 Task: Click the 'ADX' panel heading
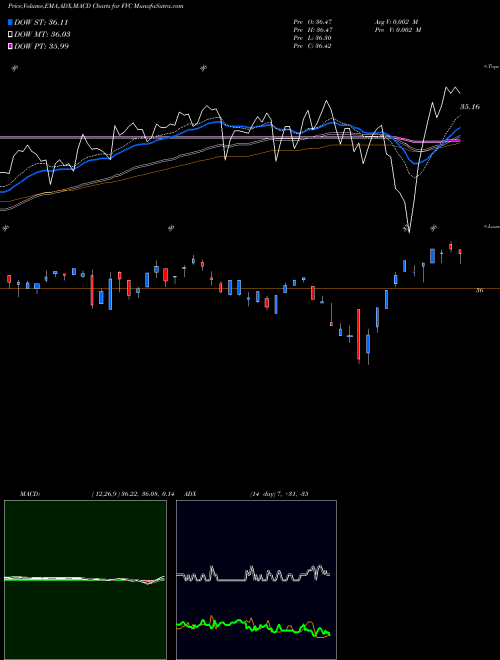[191, 494]
